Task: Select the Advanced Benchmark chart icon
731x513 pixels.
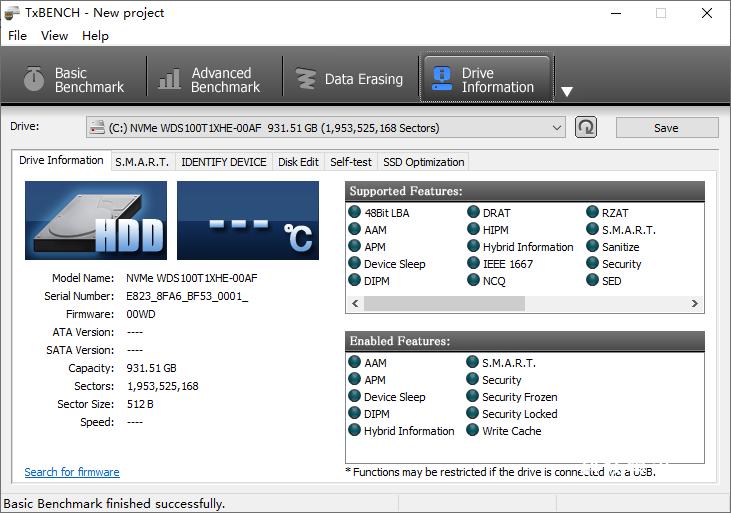Action: pyautogui.click(x=170, y=79)
